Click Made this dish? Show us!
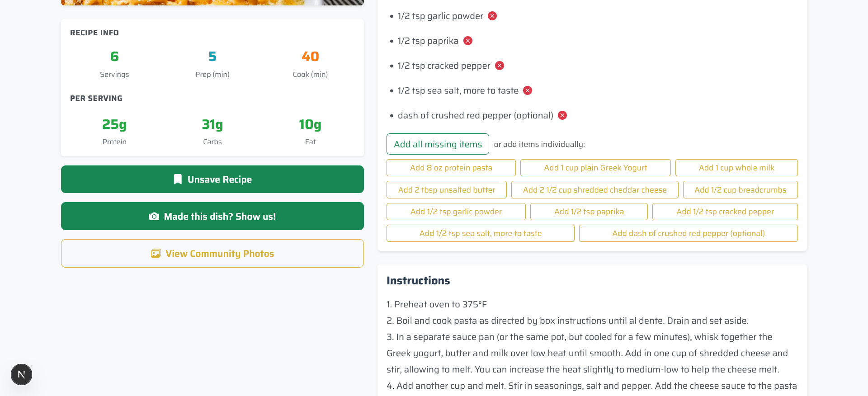This screenshot has width=868, height=396. pos(212,216)
